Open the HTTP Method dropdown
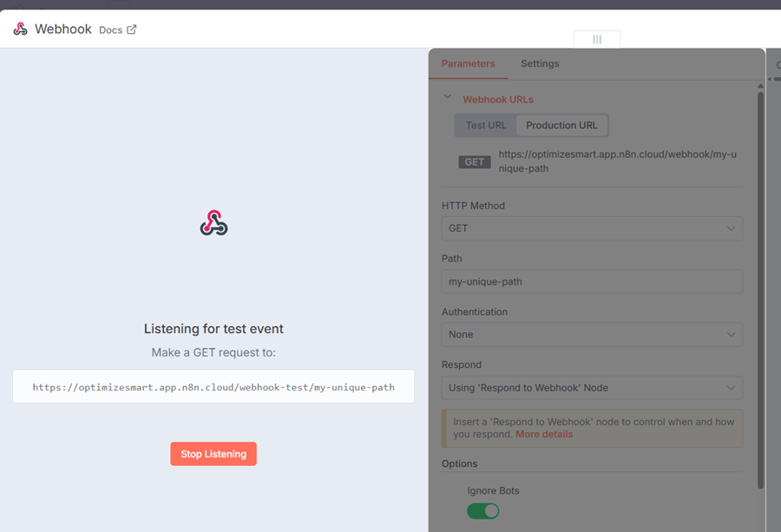The width and height of the screenshot is (781, 532). pyautogui.click(x=592, y=227)
